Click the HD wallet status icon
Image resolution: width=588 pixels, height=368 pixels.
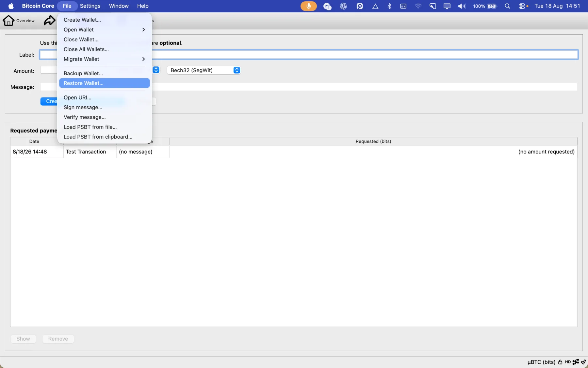coord(568,362)
